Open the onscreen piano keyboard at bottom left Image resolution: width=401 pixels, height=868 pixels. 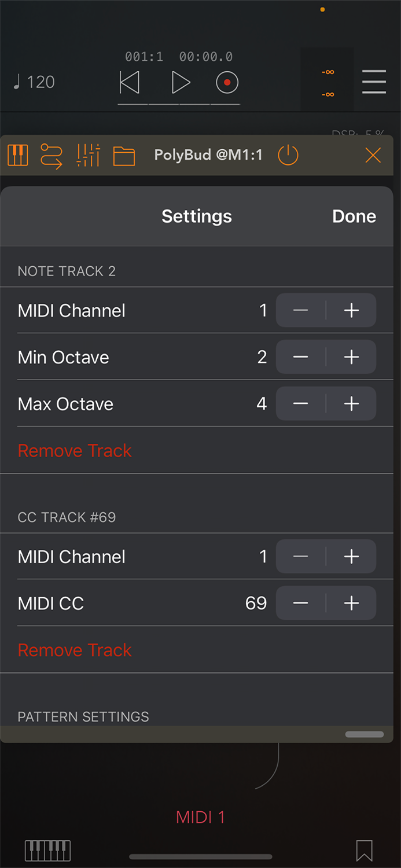pos(47,849)
